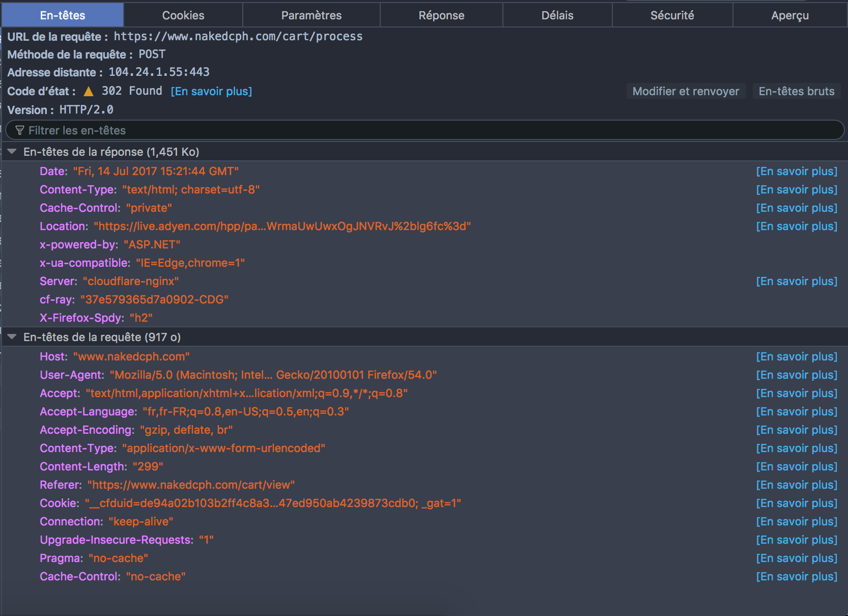Click the Modifier et renvoyer button

click(686, 91)
